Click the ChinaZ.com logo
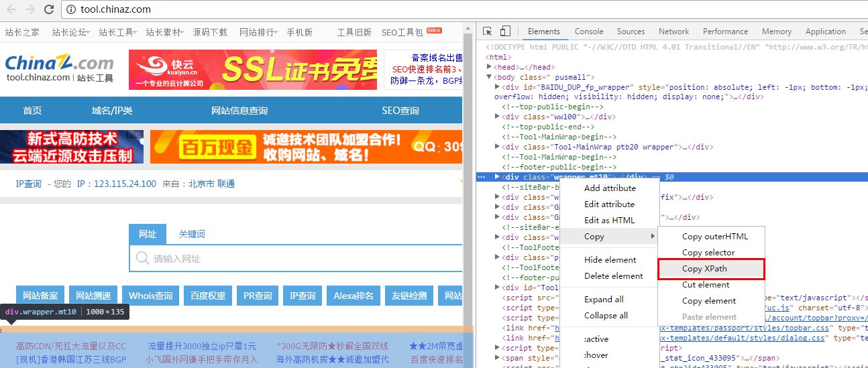The image size is (868, 368). click(x=59, y=68)
